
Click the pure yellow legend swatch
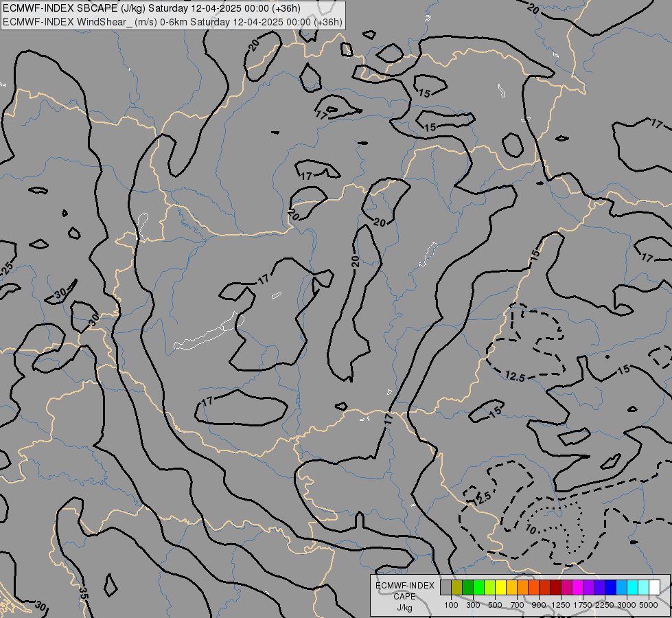(500, 587)
